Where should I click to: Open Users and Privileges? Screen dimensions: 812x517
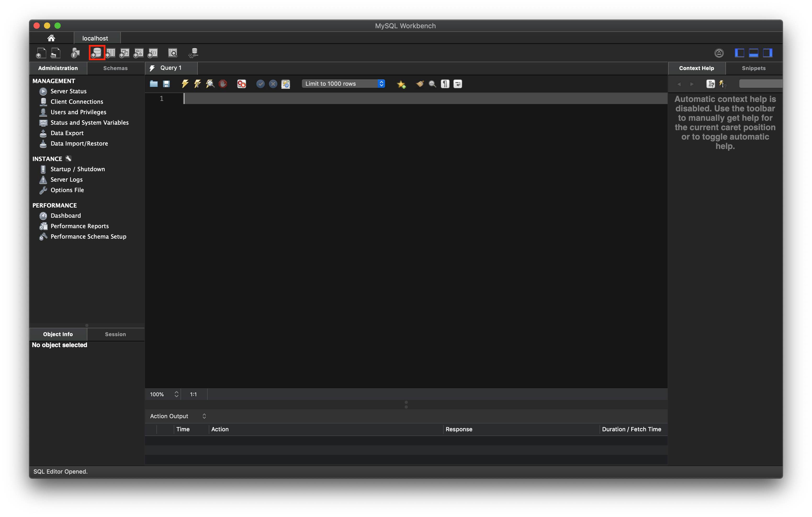[78, 112]
